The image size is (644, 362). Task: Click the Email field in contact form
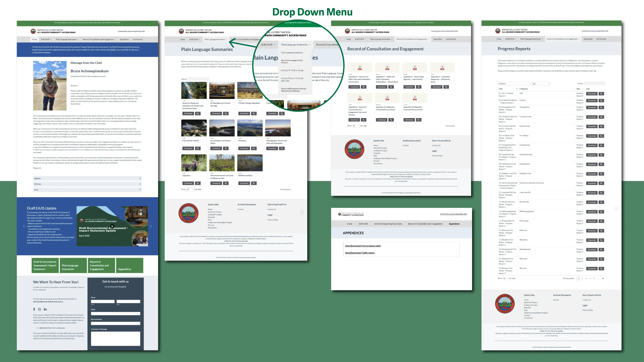click(115, 313)
